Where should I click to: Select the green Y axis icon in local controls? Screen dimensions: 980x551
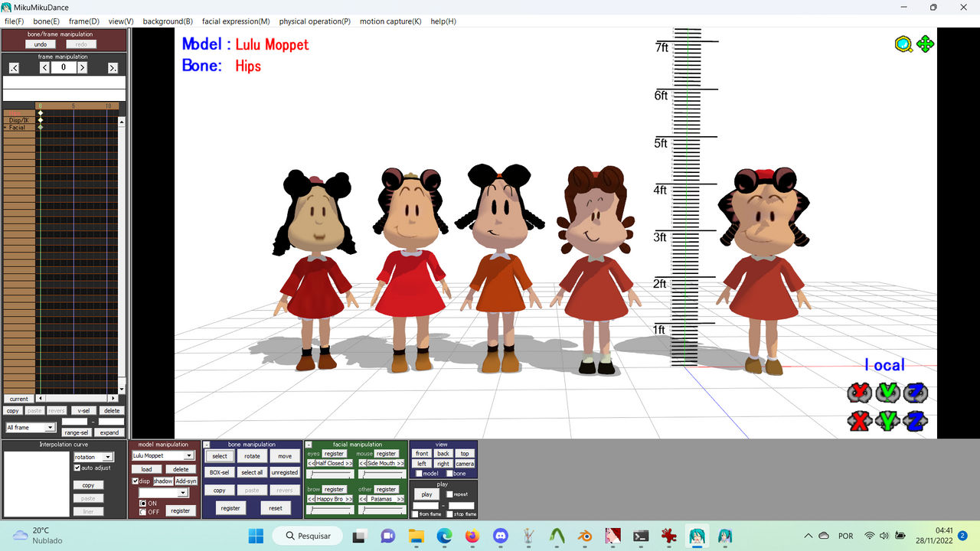[887, 420]
